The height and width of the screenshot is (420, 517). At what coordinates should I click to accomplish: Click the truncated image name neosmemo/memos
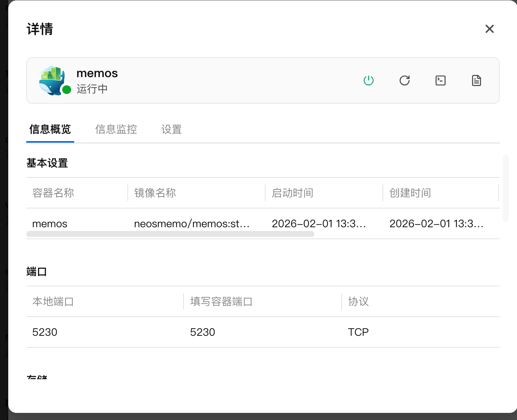192,224
